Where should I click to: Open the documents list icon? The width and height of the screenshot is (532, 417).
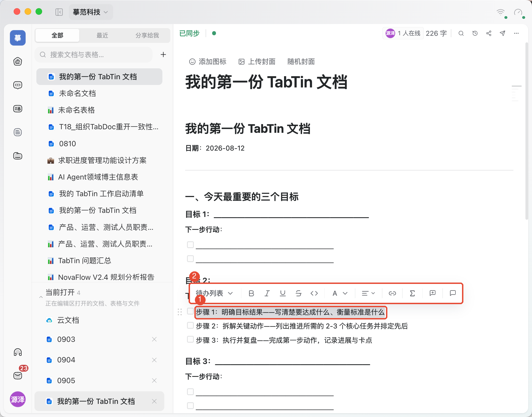point(18,132)
